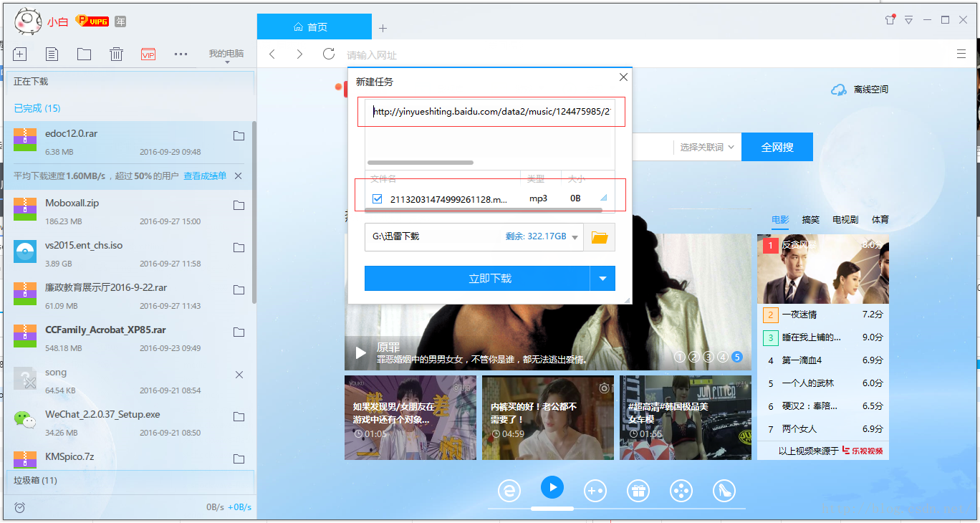Open the 离线空间 cloud icon

[x=838, y=90]
